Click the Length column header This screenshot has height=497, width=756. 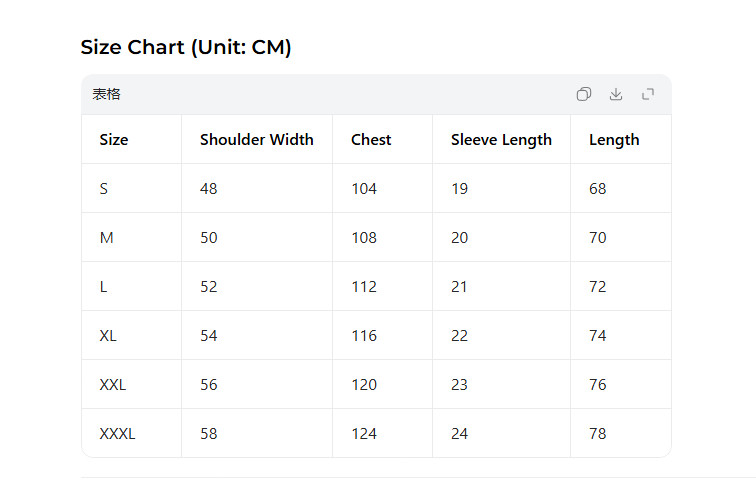pyautogui.click(x=614, y=140)
